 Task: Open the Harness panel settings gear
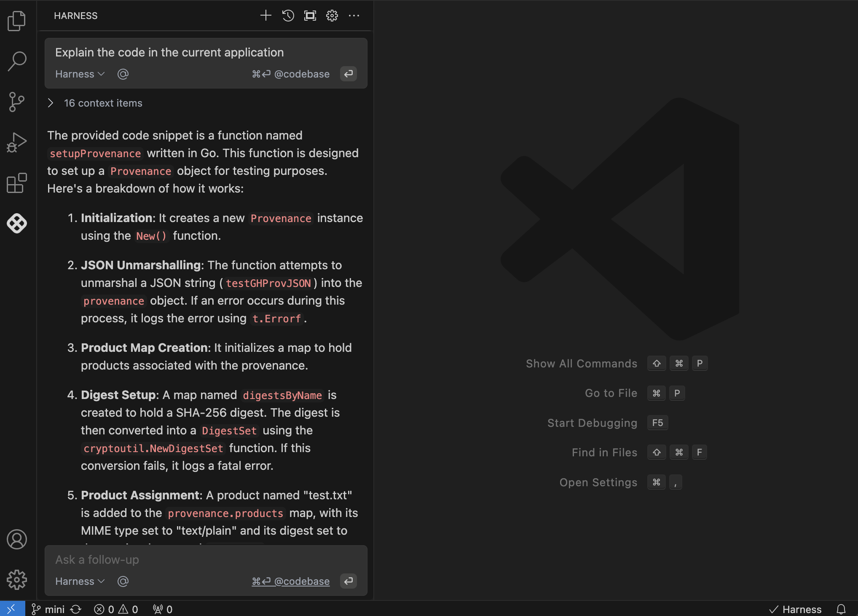(332, 16)
